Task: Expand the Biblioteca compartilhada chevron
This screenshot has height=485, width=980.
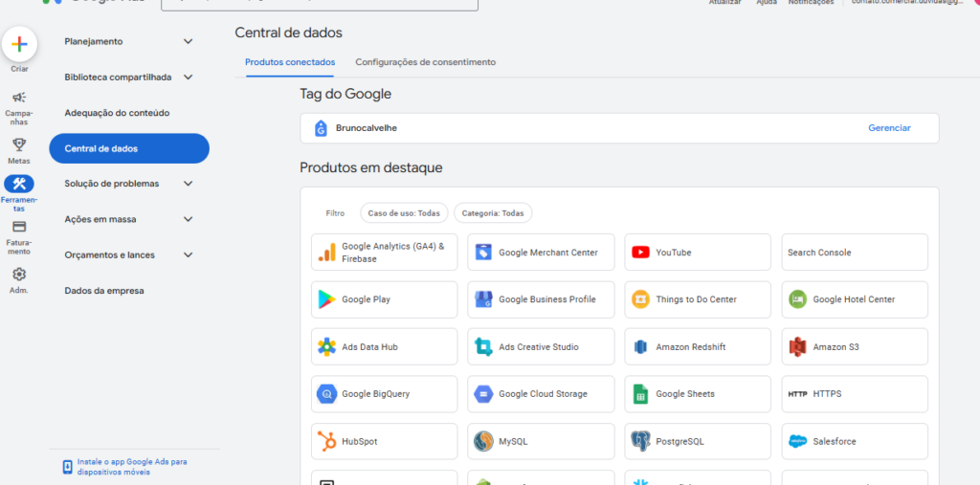Action: click(189, 77)
